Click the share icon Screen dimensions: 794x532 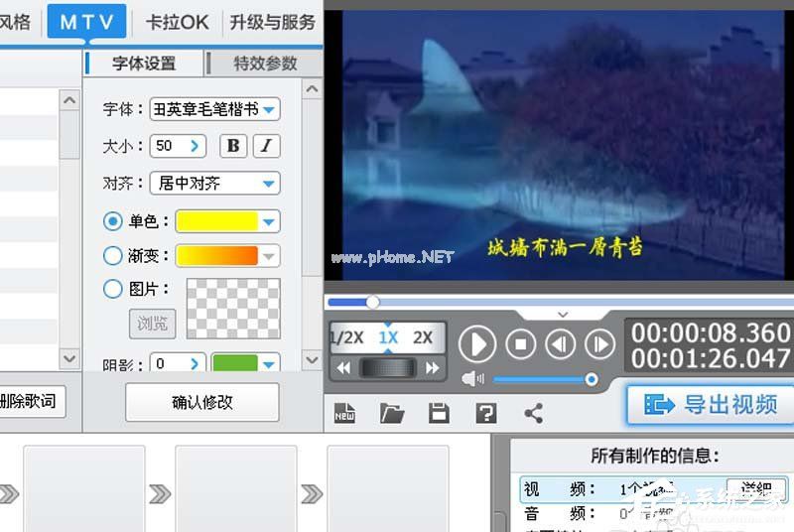[534, 413]
